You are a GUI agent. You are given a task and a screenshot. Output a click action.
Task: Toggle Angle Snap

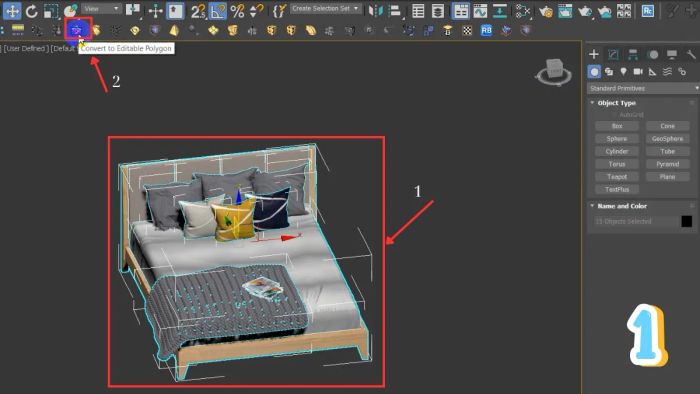(x=217, y=11)
